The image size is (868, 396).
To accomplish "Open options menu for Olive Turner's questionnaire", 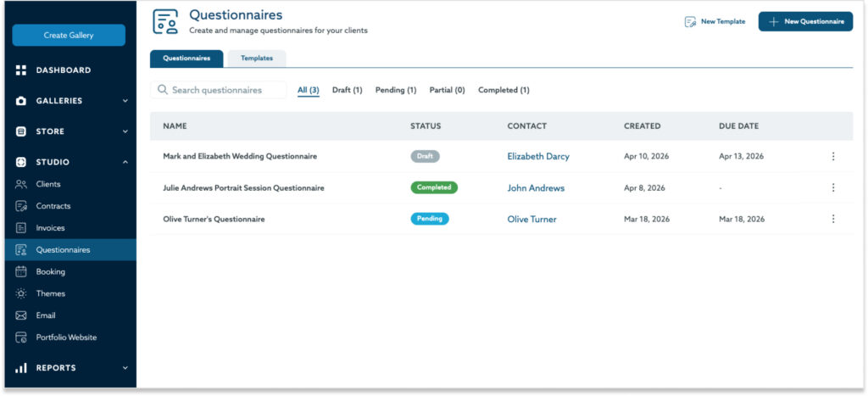I will [x=833, y=219].
